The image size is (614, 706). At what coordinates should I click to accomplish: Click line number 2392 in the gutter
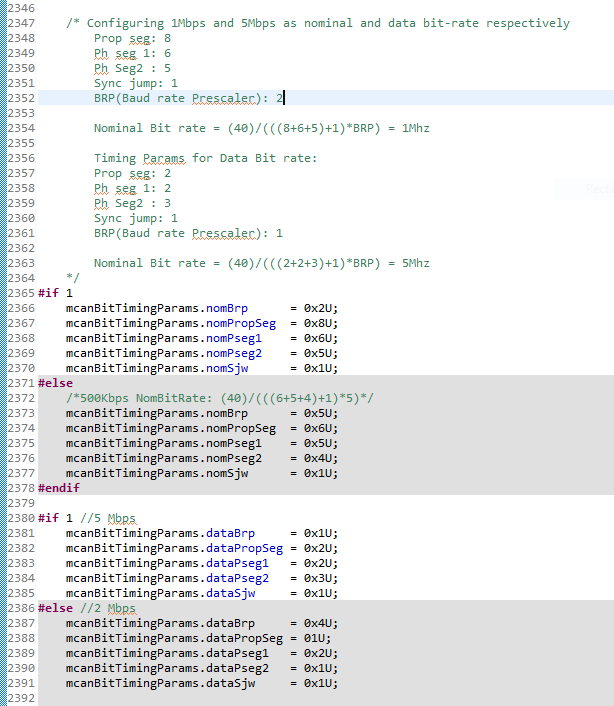tap(21, 698)
